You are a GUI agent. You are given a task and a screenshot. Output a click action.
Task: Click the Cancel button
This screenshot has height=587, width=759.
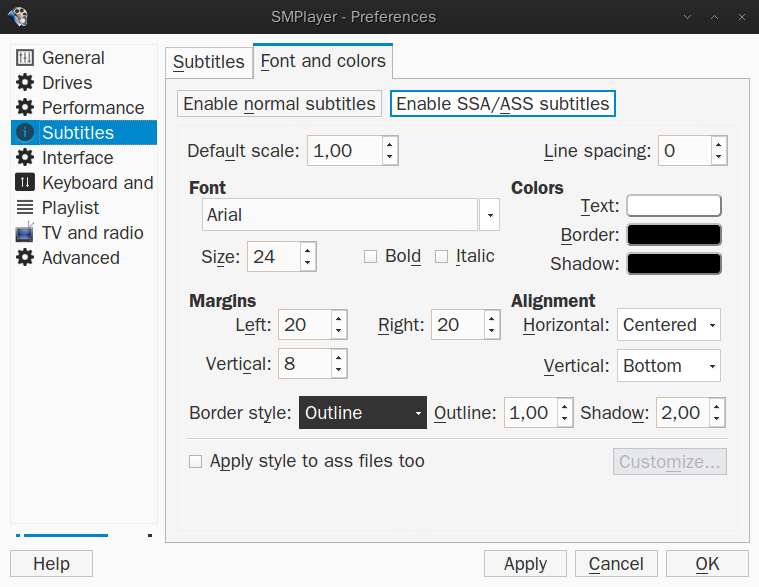pyautogui.click(x=616, y=564)
